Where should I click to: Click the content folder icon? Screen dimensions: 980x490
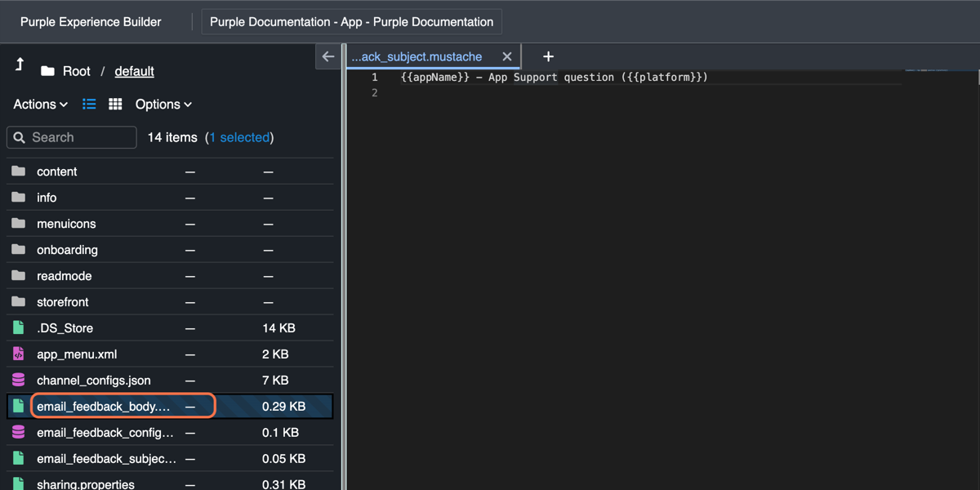click(x=18, y=171)
